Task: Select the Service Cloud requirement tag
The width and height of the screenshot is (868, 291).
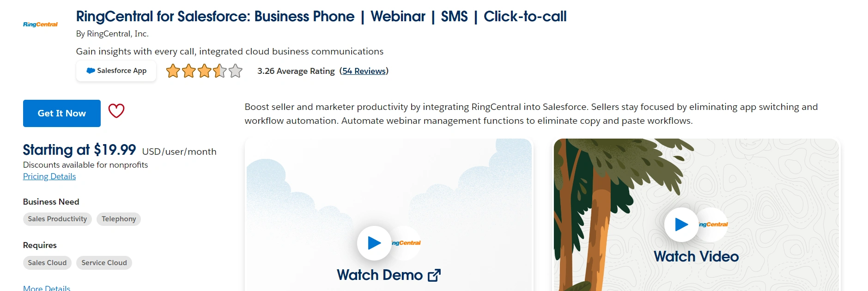Action: 104,263
